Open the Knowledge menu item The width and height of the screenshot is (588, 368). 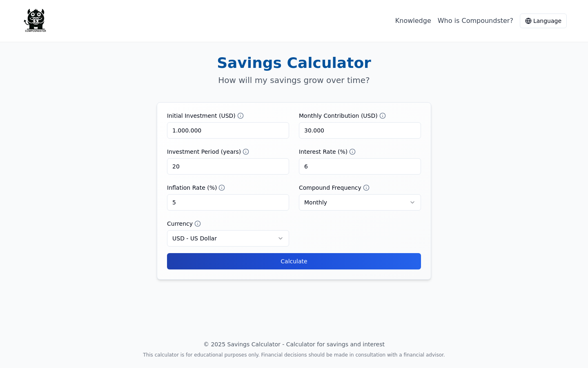click(413, 20)
